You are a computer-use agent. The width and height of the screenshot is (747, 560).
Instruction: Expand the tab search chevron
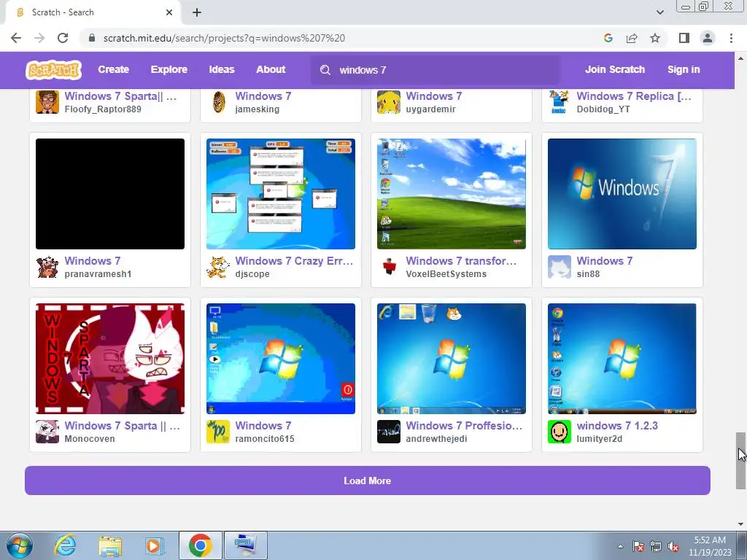click(x=659, y=12)
